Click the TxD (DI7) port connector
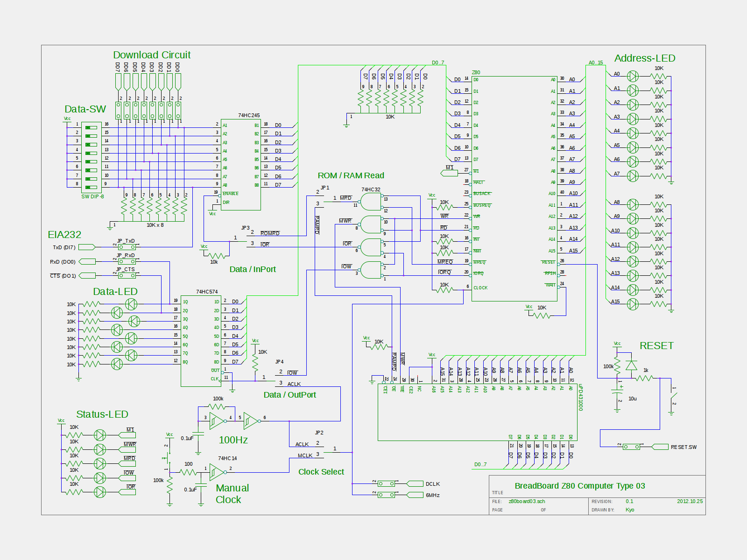This screenshot has height=560, width=747. 87,247
